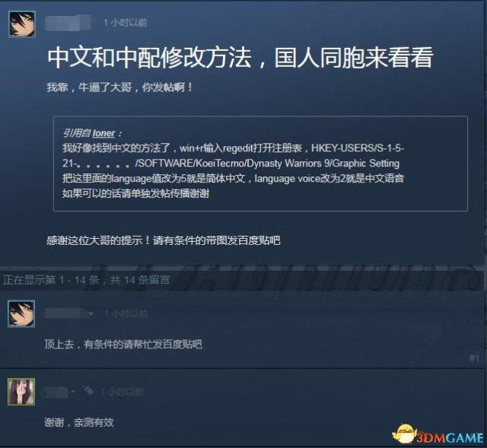
Task: Open the first commenter's blurred username
Action: [x=65, y=313]
